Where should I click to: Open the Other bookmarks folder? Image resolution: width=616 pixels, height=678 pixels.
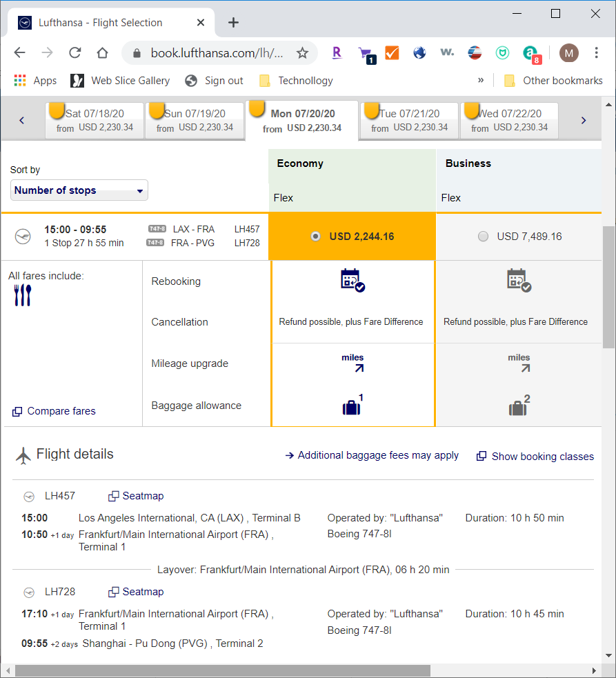(553, 81)
